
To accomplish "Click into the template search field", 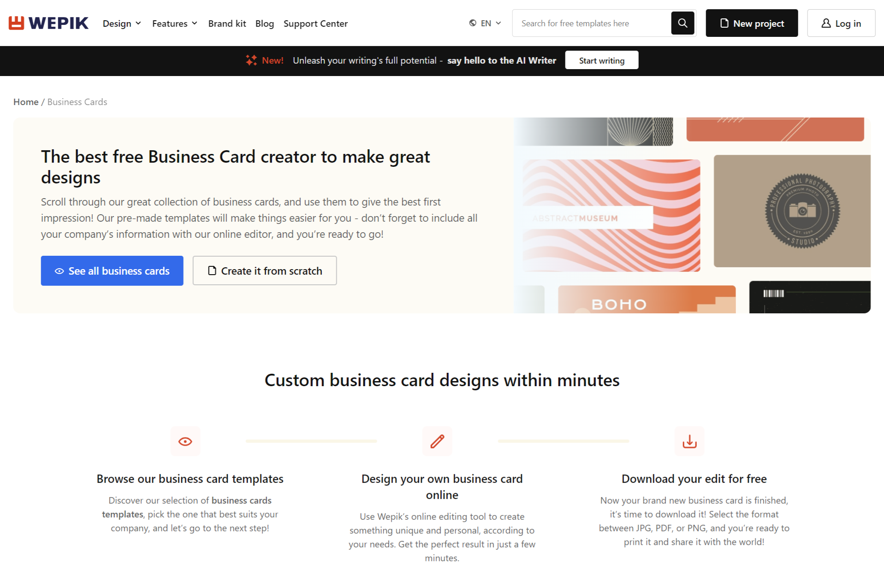I will pyautogui.click(x=592, y=23).
